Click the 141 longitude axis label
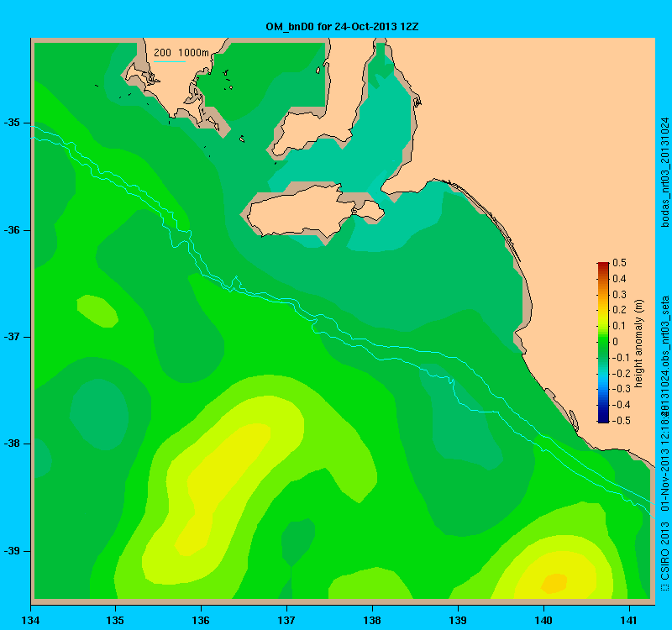The height and width of the screenshot is (630, 672). [x=629, y=620]
